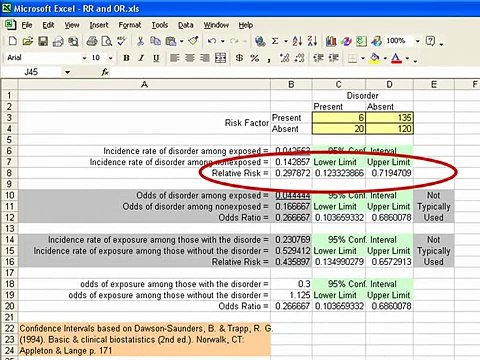Apply Comma style

point(269,59)
